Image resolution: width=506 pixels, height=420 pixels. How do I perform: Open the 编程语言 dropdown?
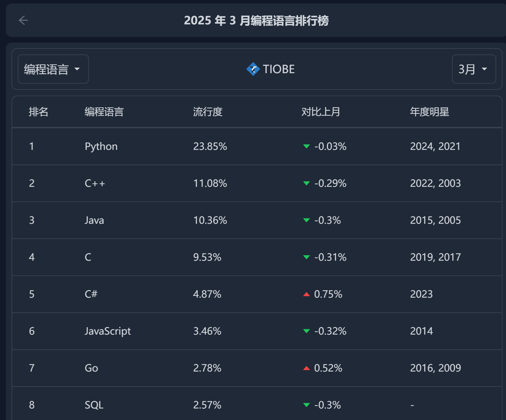[53, 69]
